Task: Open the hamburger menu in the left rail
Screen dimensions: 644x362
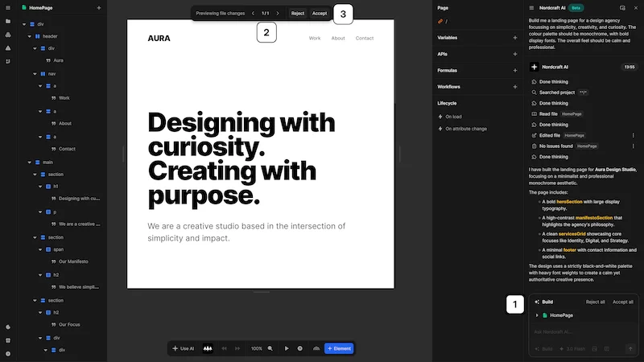Action: [8, 8]
